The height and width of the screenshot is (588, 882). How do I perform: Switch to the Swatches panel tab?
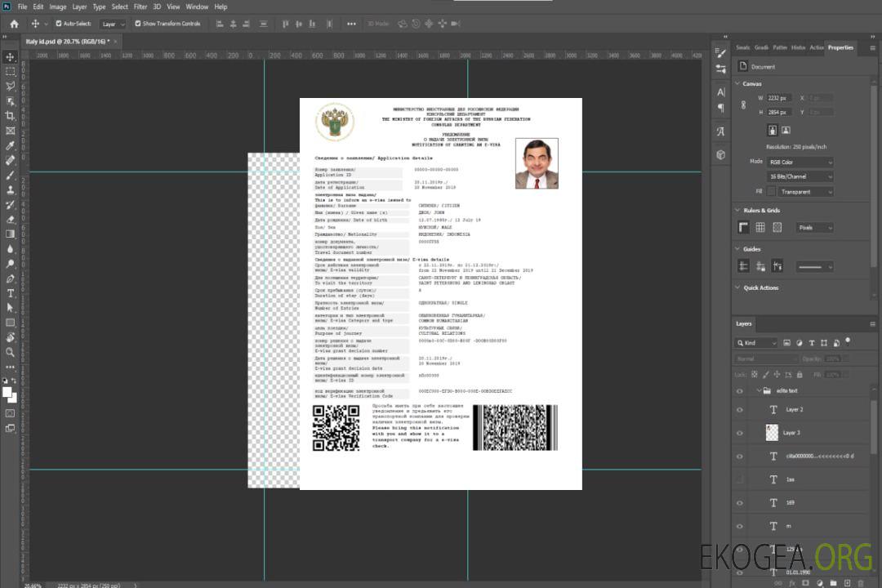coord(743,48)
